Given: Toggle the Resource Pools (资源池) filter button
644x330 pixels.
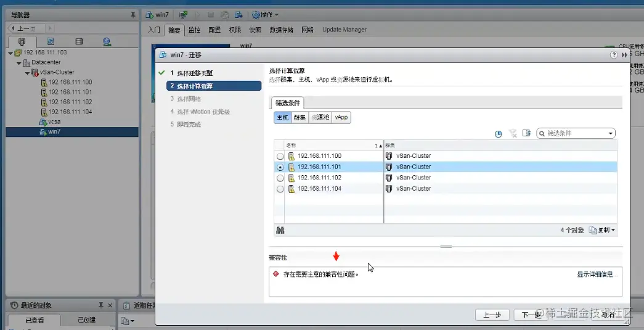Looking at the screenshot, I should click(x=320, y=118).
